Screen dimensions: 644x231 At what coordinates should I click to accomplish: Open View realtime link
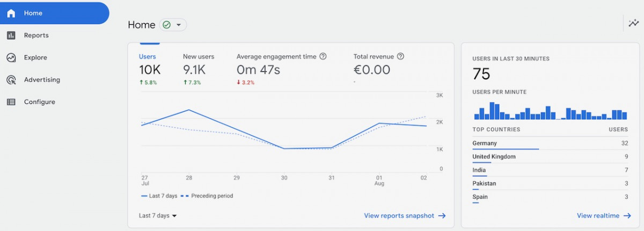coord(603,215)
